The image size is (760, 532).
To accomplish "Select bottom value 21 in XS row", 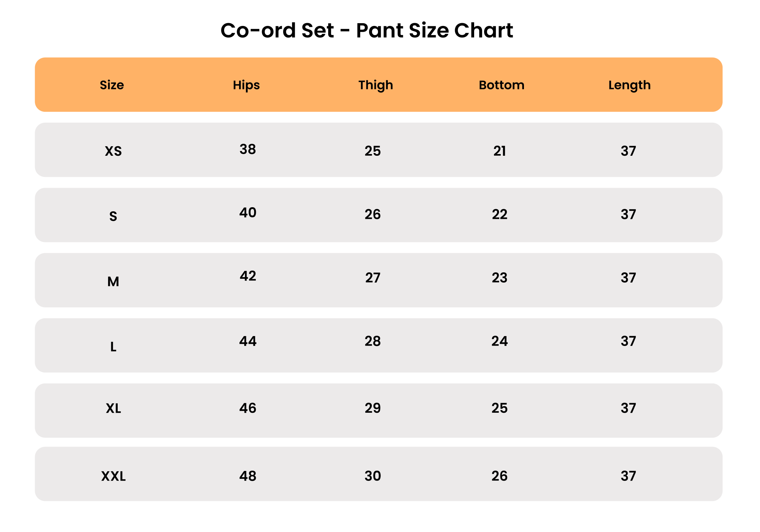I will (x=499, y=151).
